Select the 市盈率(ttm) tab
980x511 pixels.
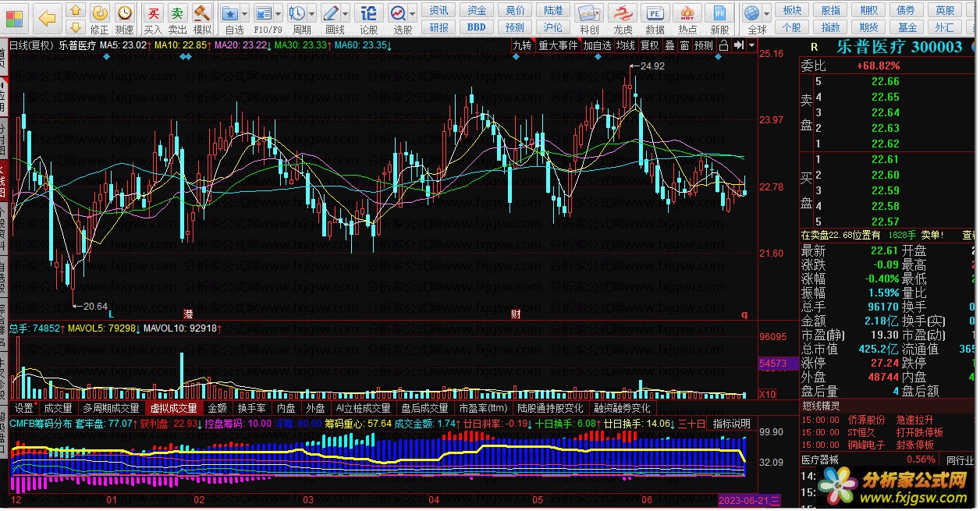click(x=483, y=408)
